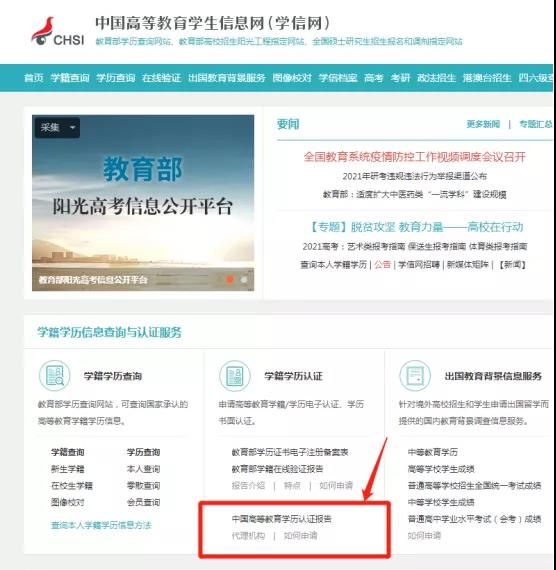Open 考研 in the navigation bar
This screenshot has height=570, width=556.
point(400,78)
